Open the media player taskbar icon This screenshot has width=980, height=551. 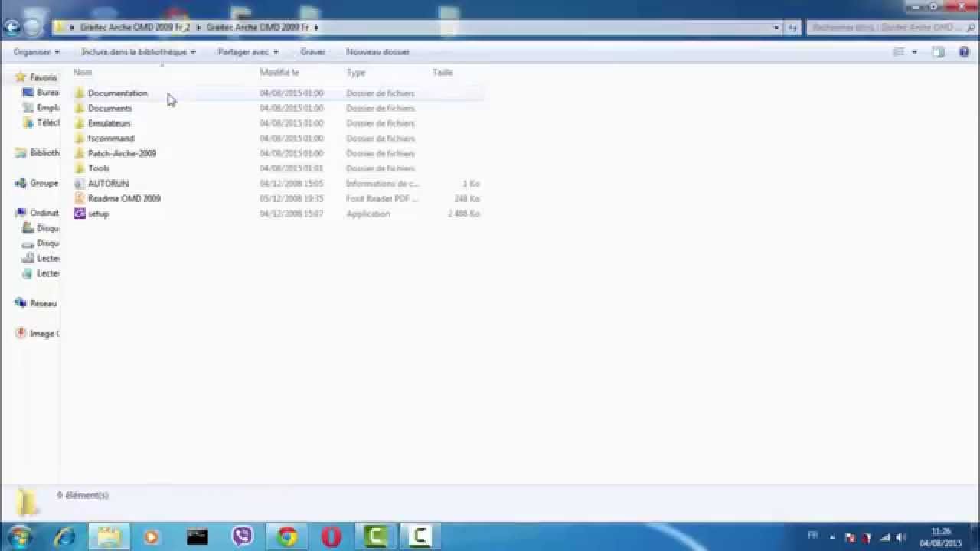[x=152, y=536]
